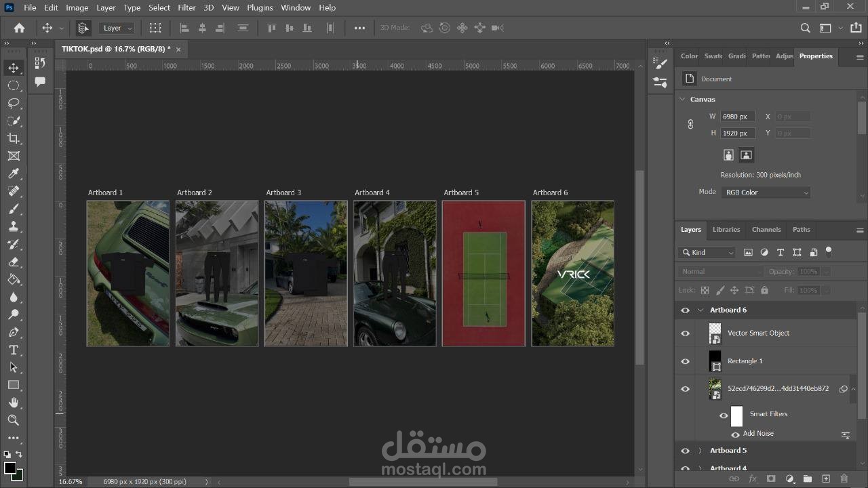Click the Hand tool

point(13,403)
